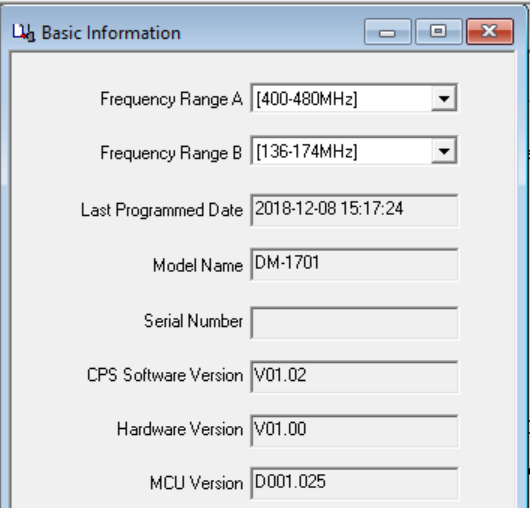Screen dimensions: 530x508
Task: Select the [136-174MHz] combo box value
Action: pos(342,151)
